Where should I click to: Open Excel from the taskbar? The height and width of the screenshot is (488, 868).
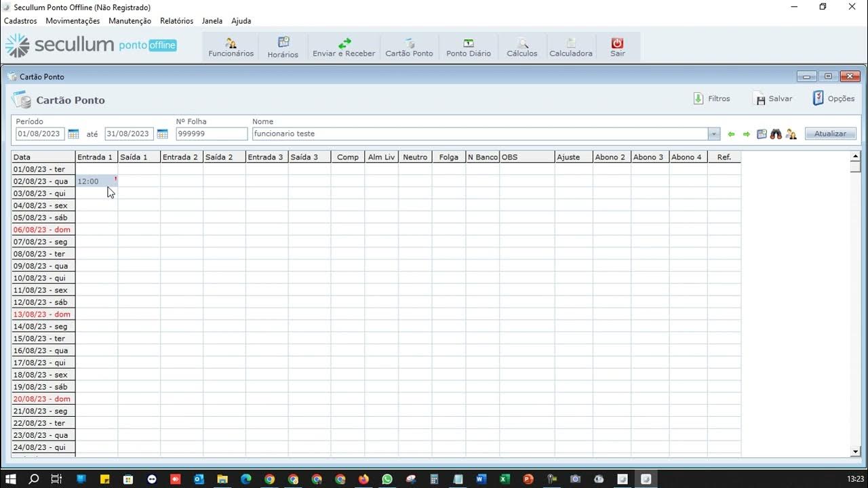(505, 479)
